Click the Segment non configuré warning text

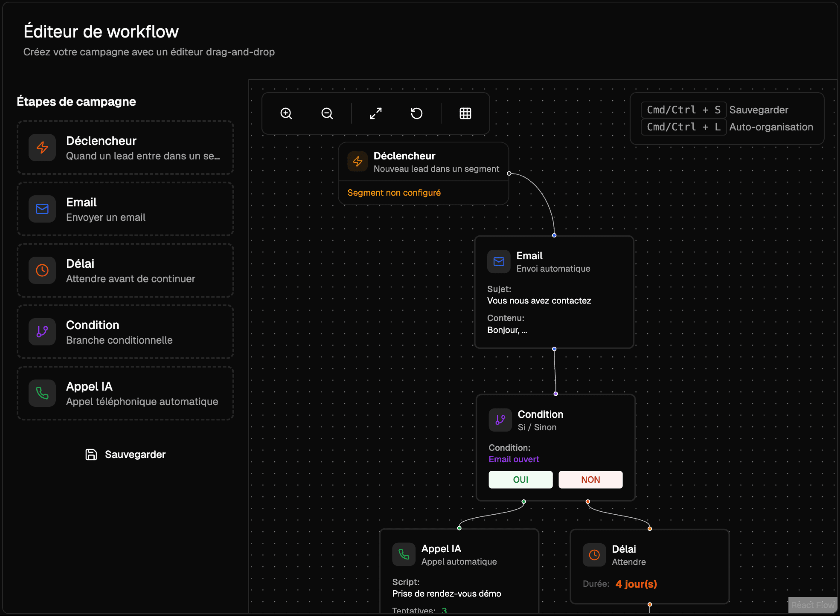pos(394,192)
